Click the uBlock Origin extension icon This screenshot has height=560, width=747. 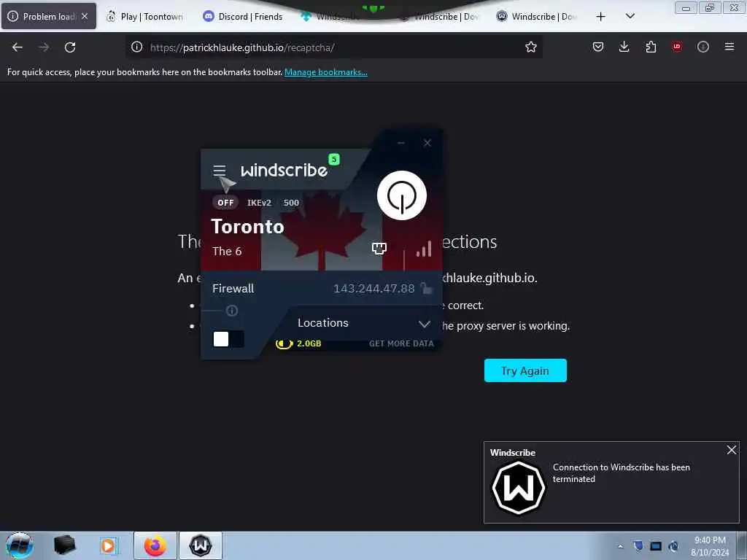tap(676, 47)
